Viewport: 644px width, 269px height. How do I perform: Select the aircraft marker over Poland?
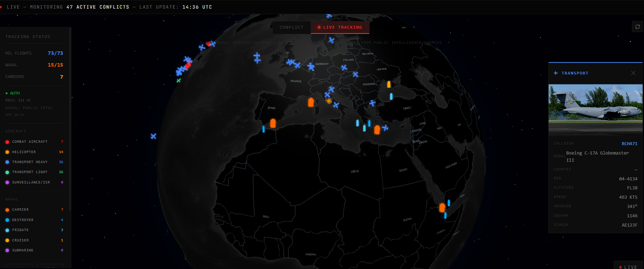coord(344,68)
